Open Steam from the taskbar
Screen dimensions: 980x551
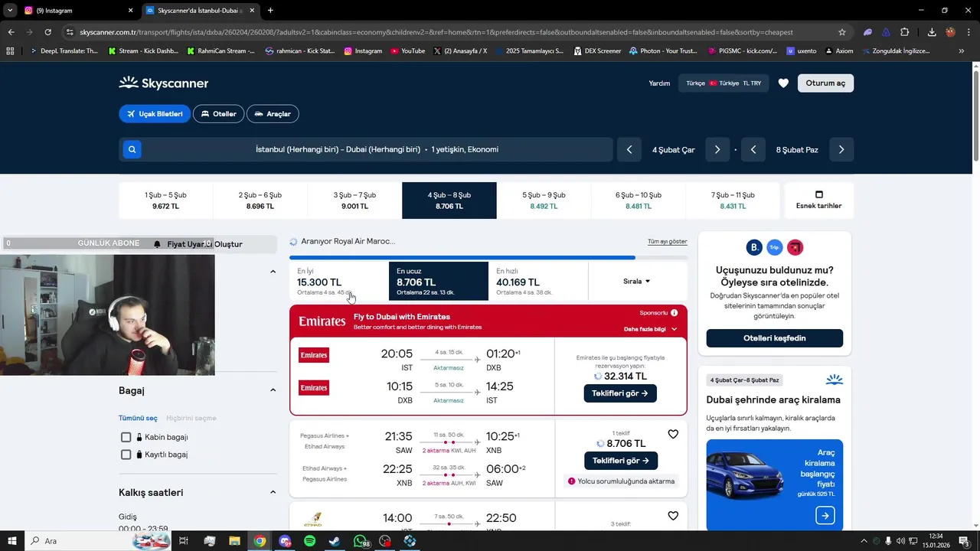click(x=335, y=541)
